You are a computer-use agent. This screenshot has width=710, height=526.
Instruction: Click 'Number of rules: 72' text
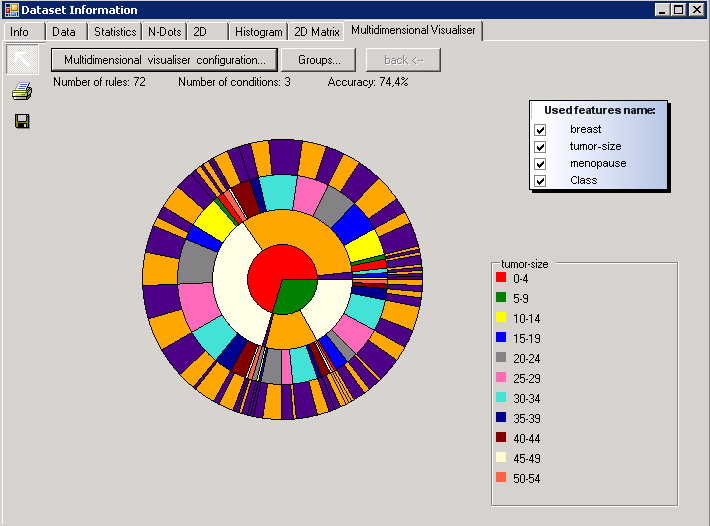100,82
